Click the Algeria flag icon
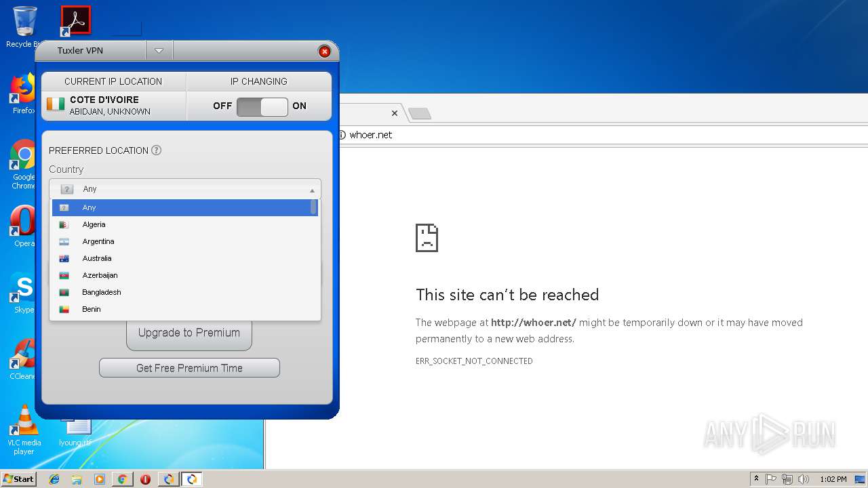Viewport: 868px width, 488px height. pos(64,224)
